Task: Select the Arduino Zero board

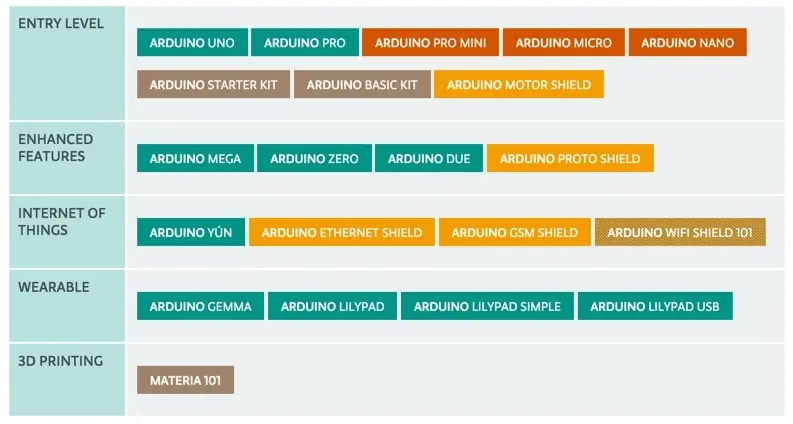Action: point(314,158)
